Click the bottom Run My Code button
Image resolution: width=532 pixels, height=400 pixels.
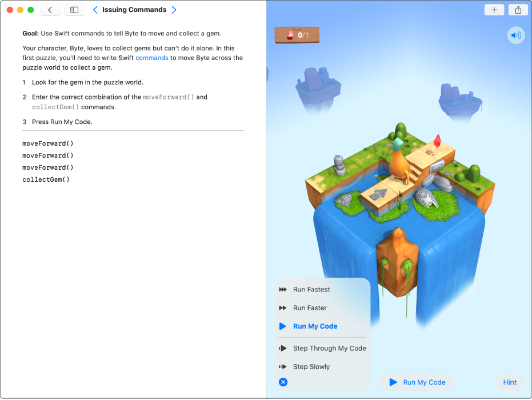point(417,382)
